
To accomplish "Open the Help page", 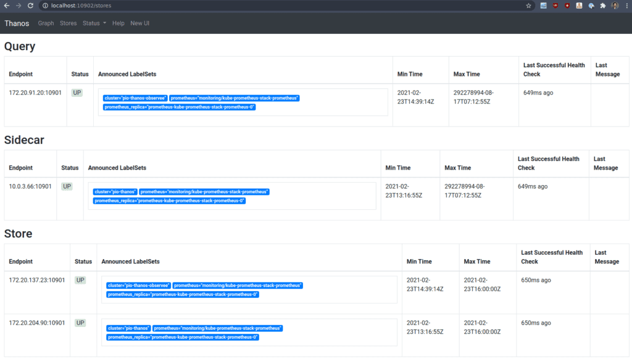I will coord(118,23).
